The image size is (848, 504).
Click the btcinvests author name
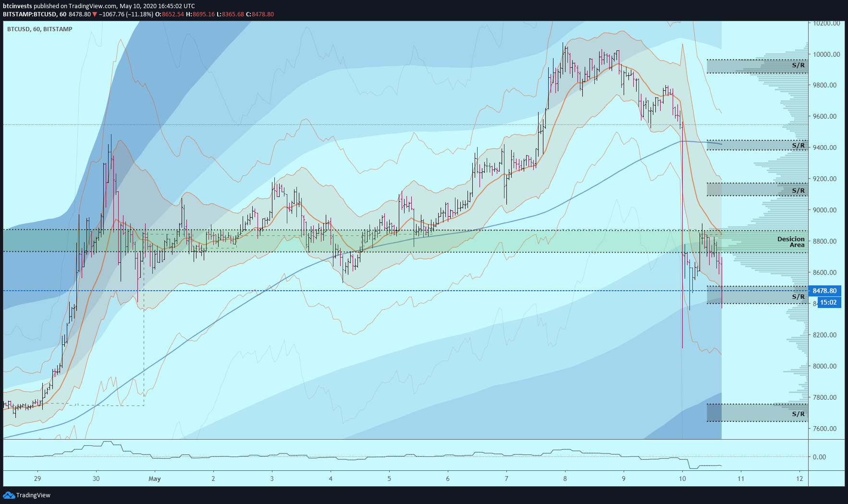(17, 6)
